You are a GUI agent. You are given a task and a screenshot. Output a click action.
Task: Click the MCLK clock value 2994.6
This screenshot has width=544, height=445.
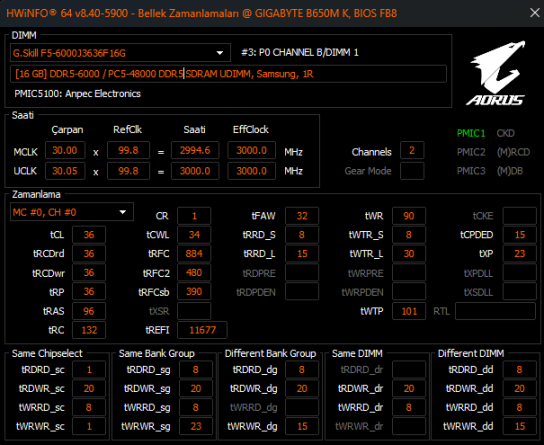[195, 151]
